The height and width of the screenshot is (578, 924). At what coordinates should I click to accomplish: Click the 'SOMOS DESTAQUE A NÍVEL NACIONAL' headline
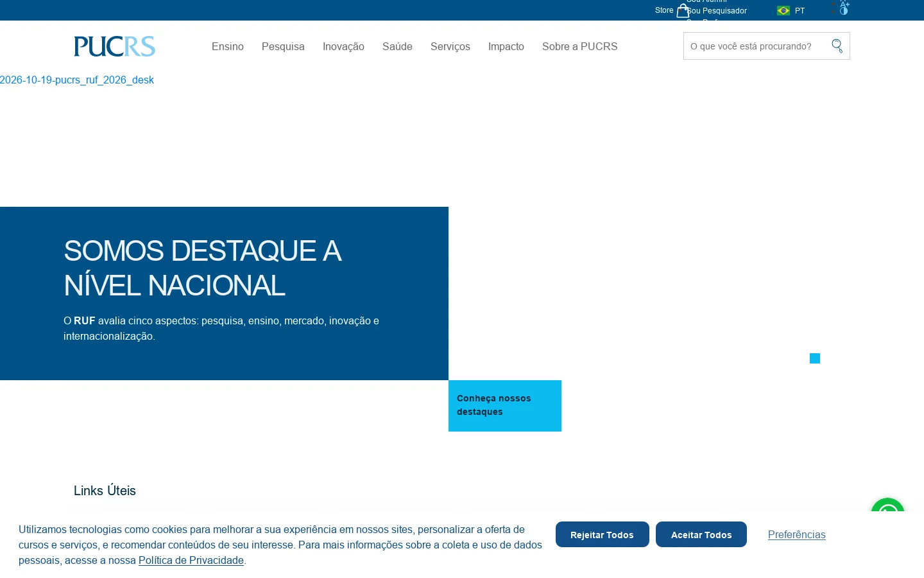tap(203, 268)
